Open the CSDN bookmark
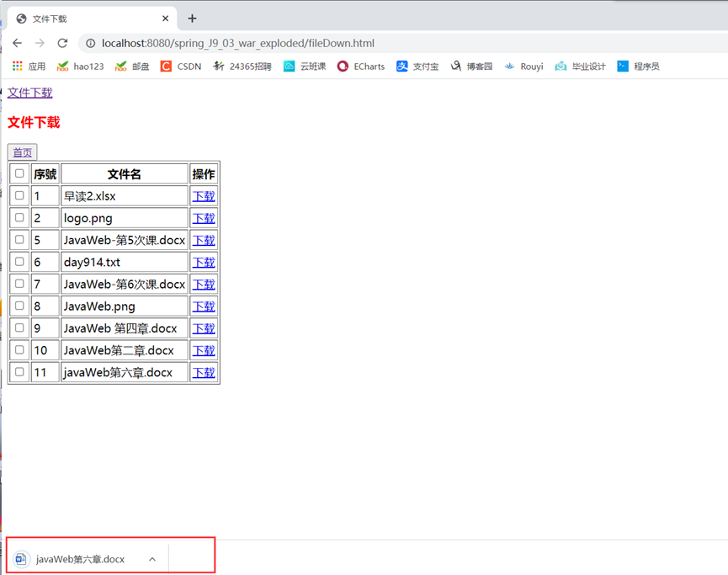Viewport: 728px width, 575px height. pyautogui.click(x=181, y=67)
